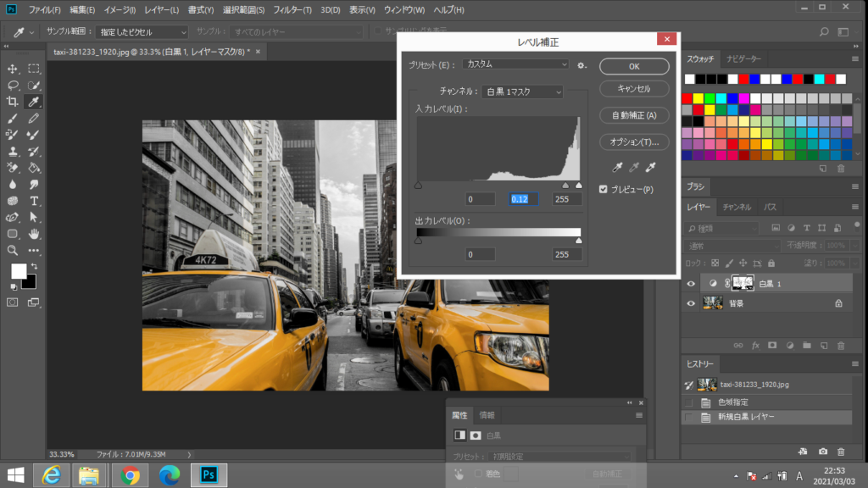Open the Windows Start menu
The image size is (868, 488).
(x=15, y=475)
